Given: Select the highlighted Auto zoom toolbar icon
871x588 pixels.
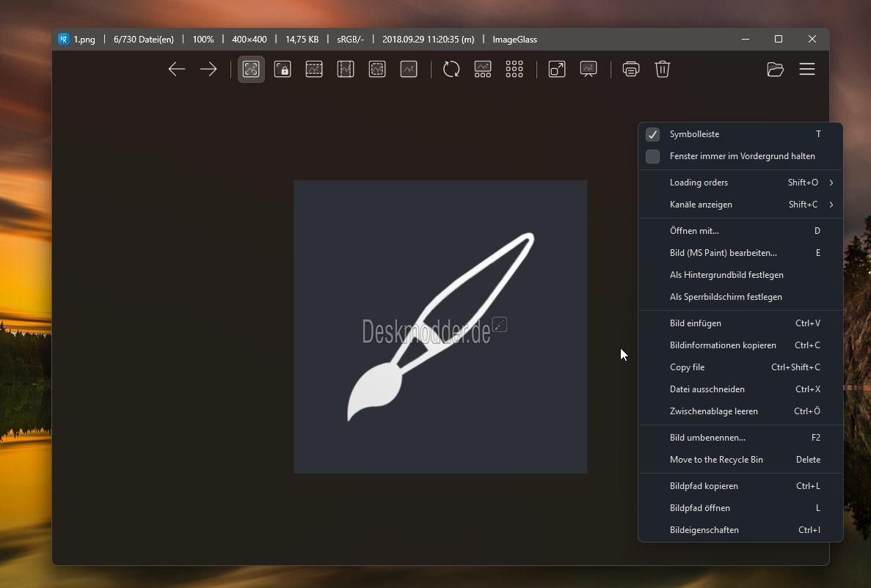Looking at the screenshot, I should 251,70.
